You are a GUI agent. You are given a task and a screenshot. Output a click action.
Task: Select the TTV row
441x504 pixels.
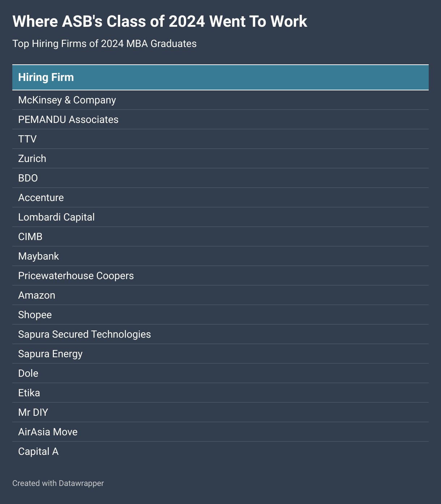[27, 139]
